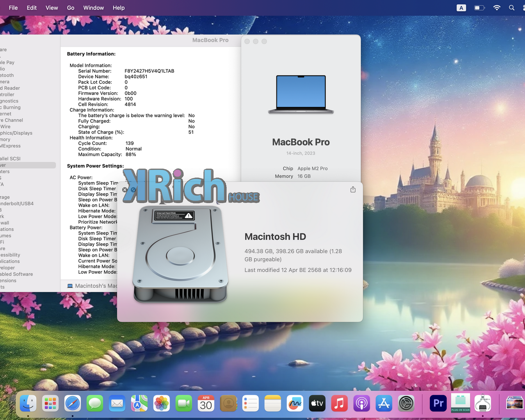Open the Messages app in Dock
This screenshot has height=420, width=525.
(95, 404)
